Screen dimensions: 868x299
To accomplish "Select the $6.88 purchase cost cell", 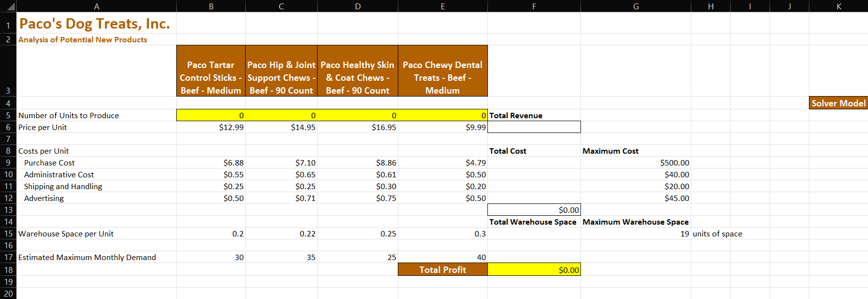I will click(211, 163).
